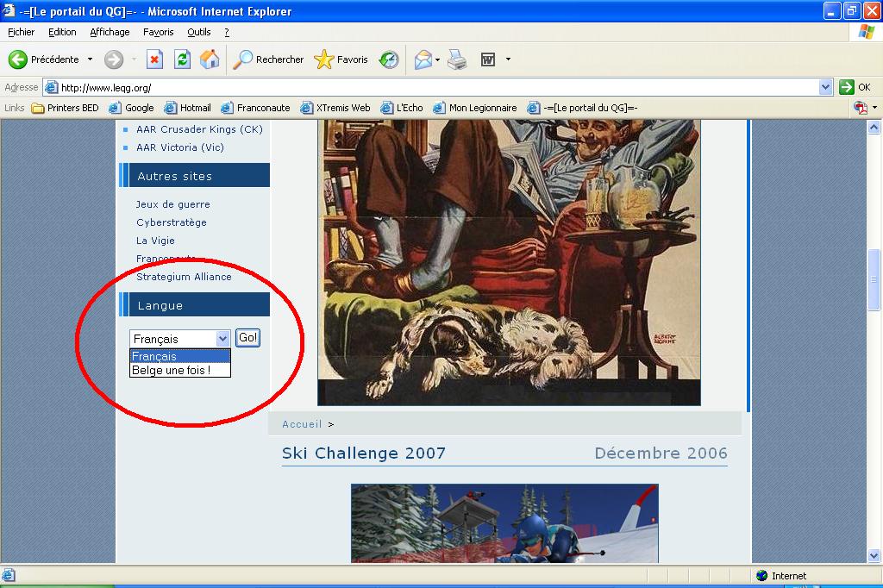Visit the Cyberstratège site link
Viewport: 883px width, 588px height.
tap(172, 222)
